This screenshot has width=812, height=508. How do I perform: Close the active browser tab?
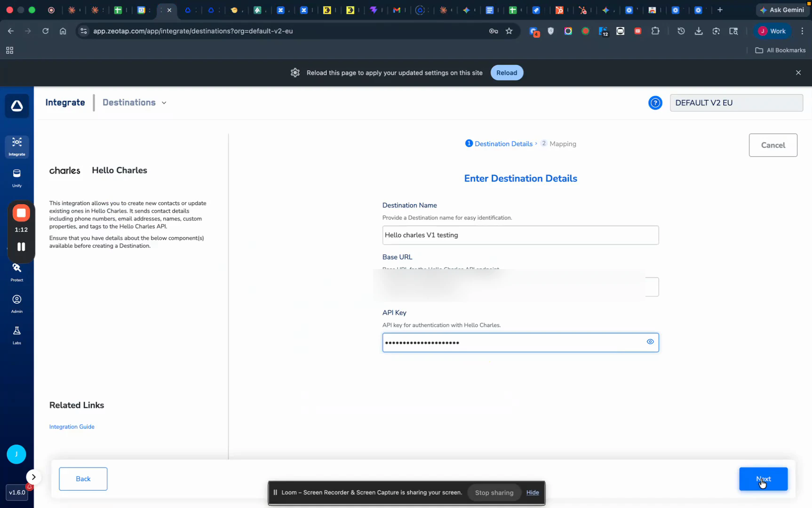pyautogui.click(x=169, y=10)
